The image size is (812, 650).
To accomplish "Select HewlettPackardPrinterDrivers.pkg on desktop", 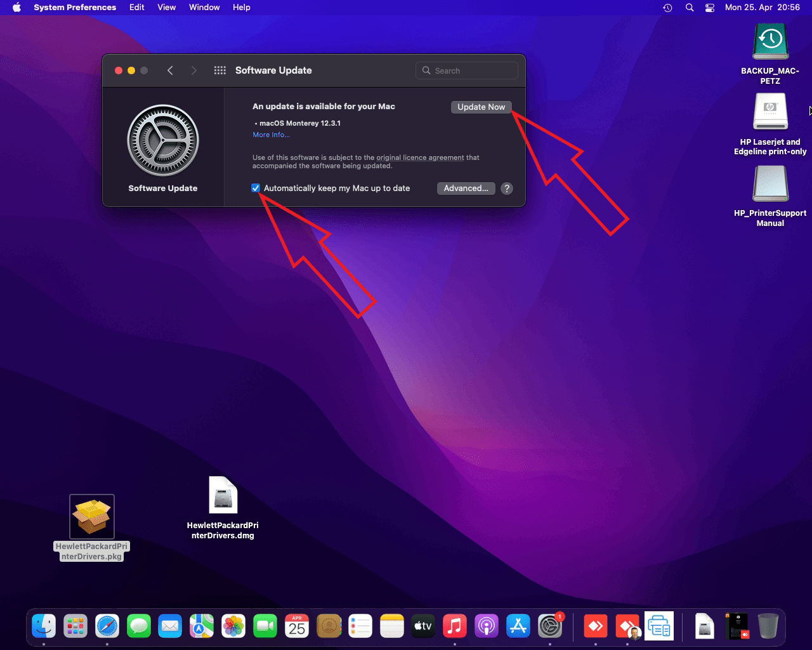I will point(92,517).
